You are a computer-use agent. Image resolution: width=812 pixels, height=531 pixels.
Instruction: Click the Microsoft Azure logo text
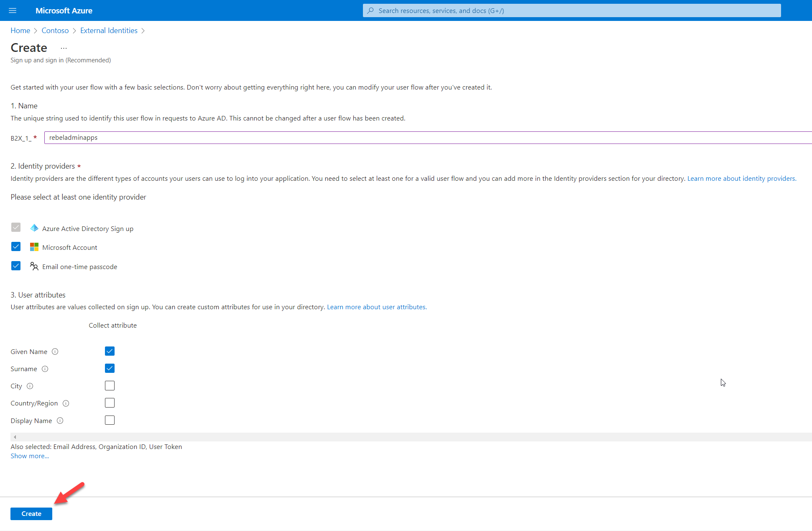[x=64, y=10]
